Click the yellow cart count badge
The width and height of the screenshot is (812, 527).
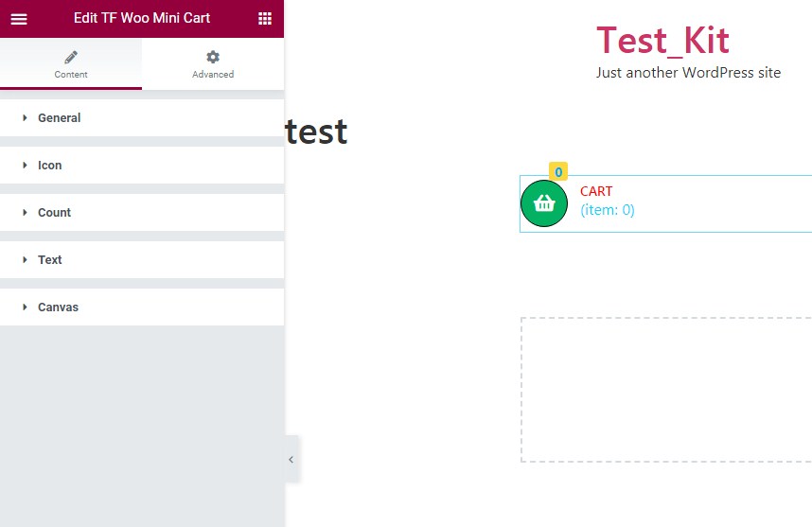point(558,171)
